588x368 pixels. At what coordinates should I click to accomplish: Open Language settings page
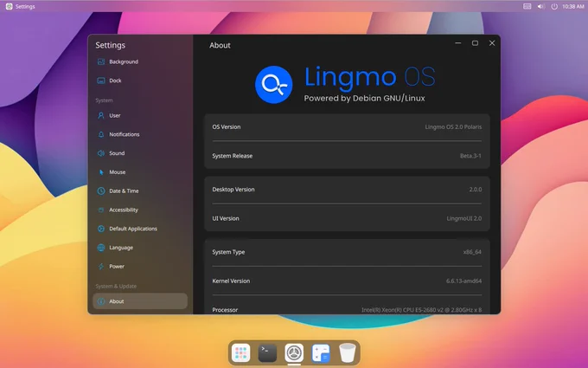[140, 248]
